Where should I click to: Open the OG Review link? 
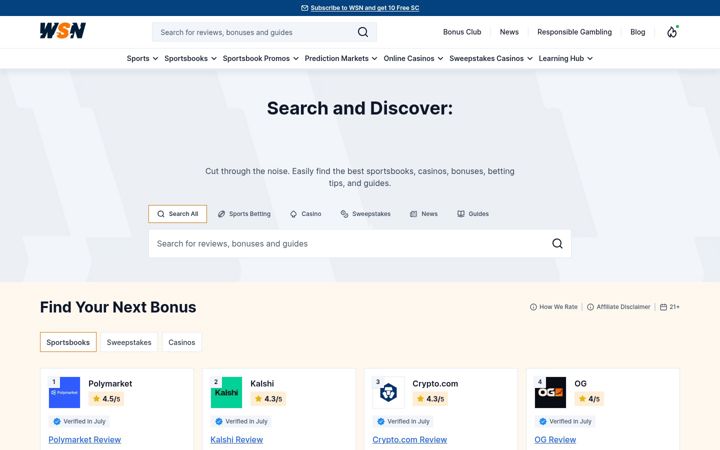click(x=555, y=439)
